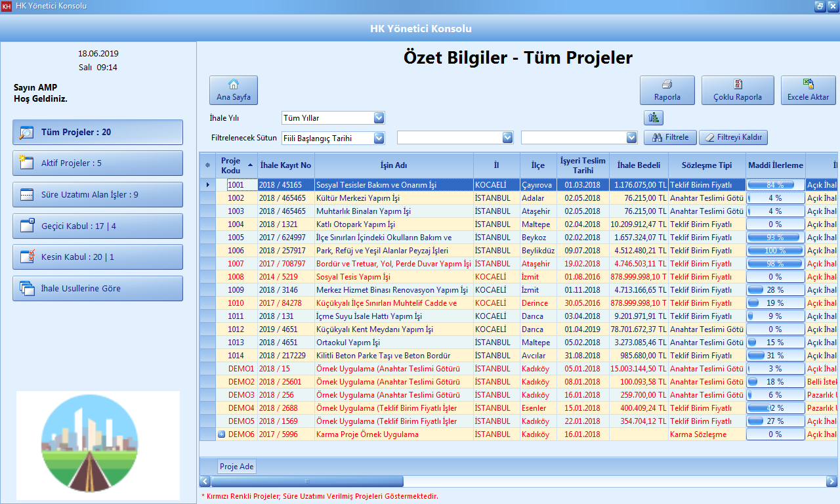840x504 pixels.
Task: Click the Raporla printer icon button
Action: (x=667, y=90)
